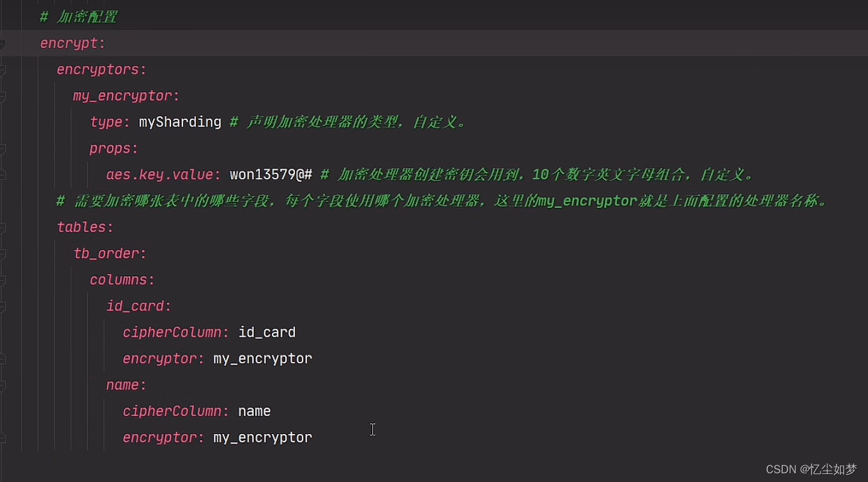Click the 加密配置 comment at the top
868x482 pixels.
79,16
